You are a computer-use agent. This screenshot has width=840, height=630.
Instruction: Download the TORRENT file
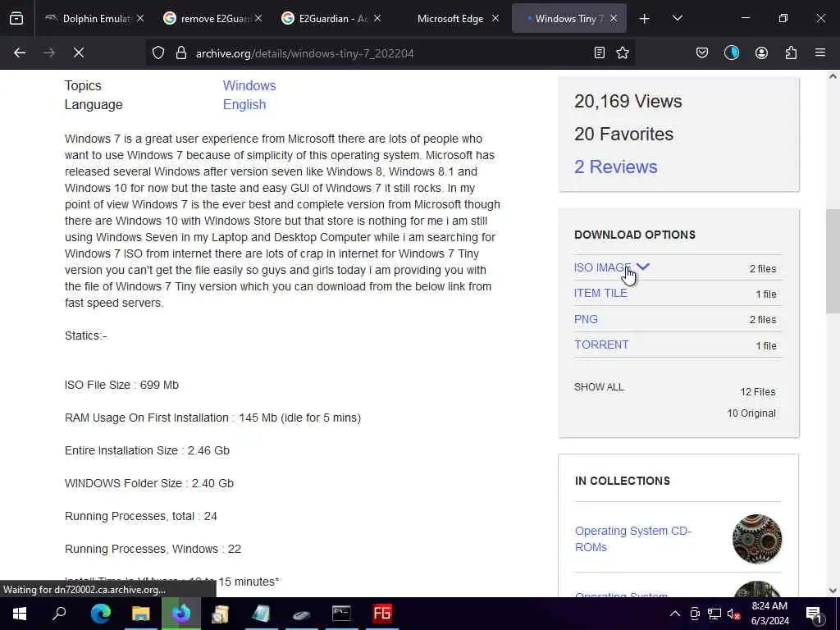(x=601, y=345)
